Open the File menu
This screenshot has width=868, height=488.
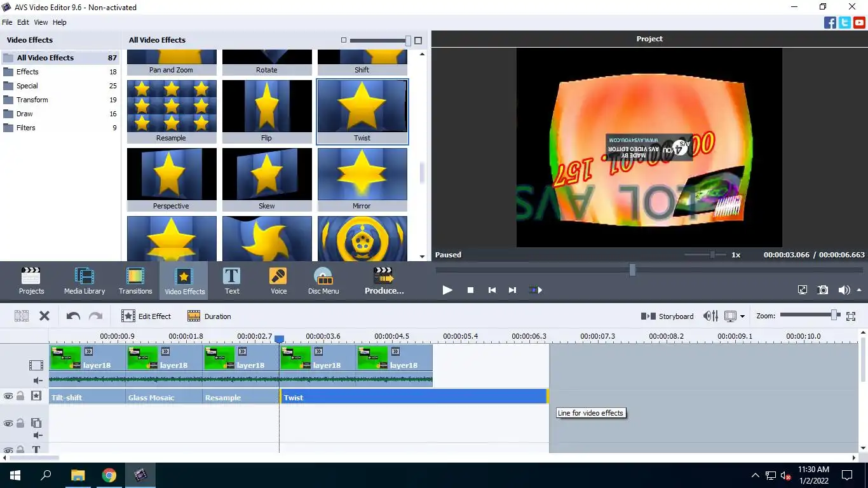coord(7,22)
